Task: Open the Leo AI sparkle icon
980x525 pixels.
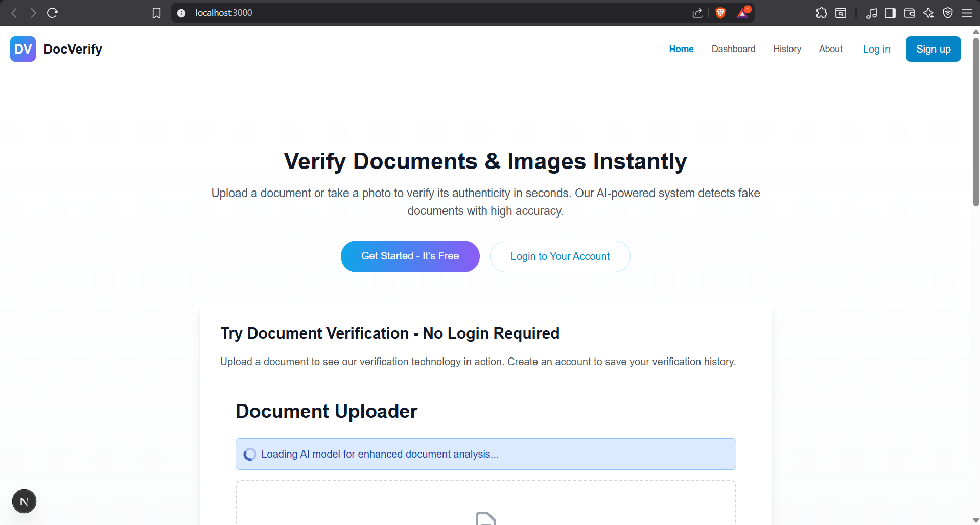Action: pyautogui.click(x=929, y=13)
